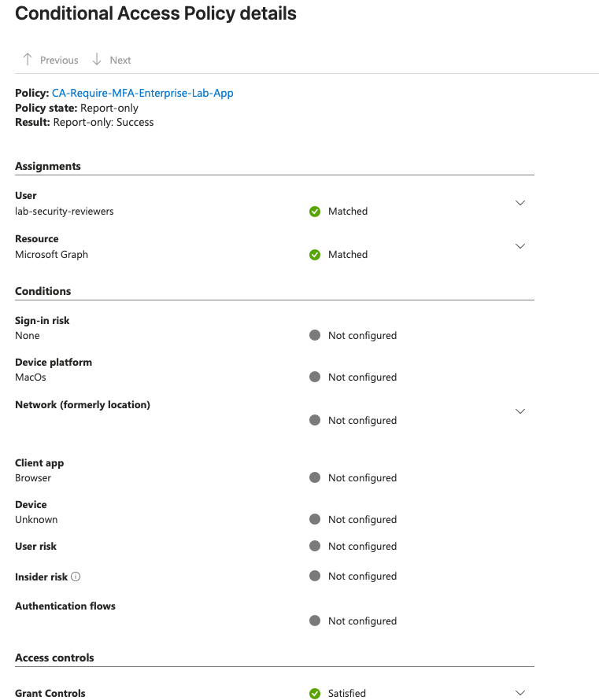This screenshot has height=700, width=599.
Task: Click the gray status dot for User risk
Action: pos(315,546)
